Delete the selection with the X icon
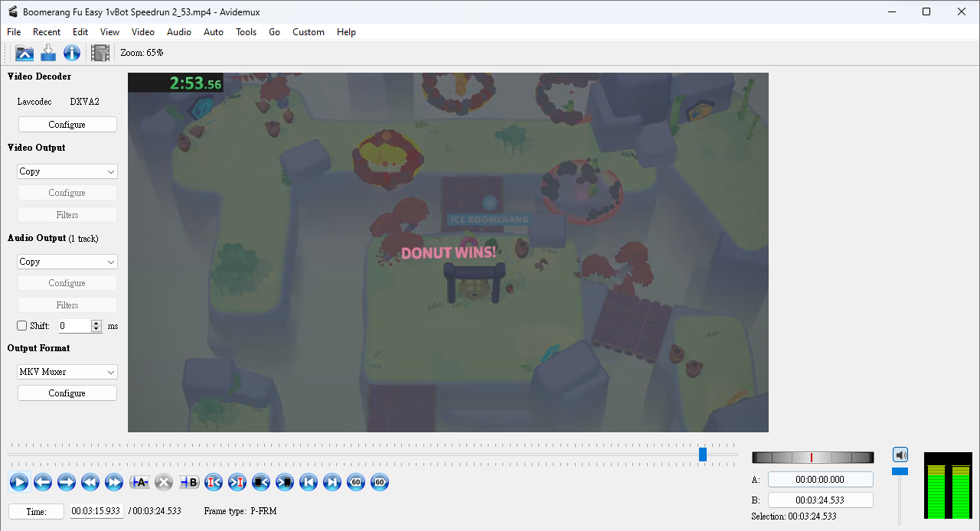The image size is (980, 531). tap(164, 482)
